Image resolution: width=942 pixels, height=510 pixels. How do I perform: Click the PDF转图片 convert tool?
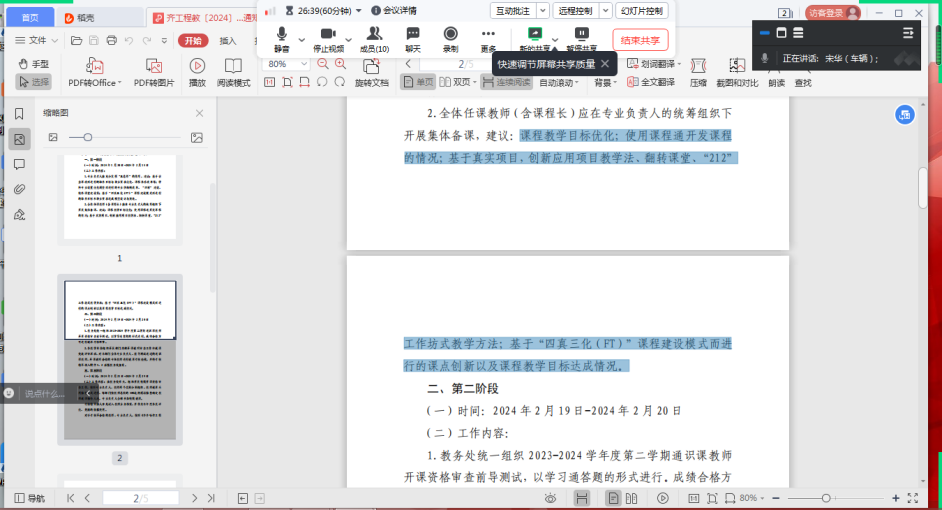click(x=154, y=73)
